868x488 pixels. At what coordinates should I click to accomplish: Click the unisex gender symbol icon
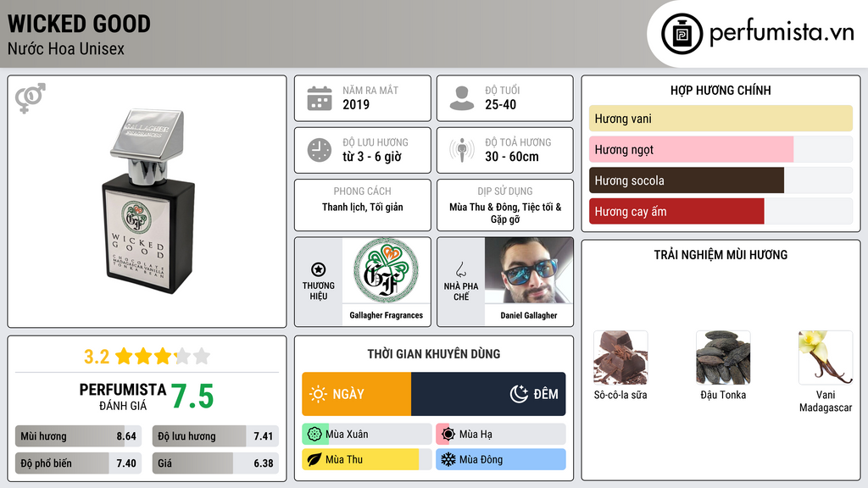click(x=31, y=98)
